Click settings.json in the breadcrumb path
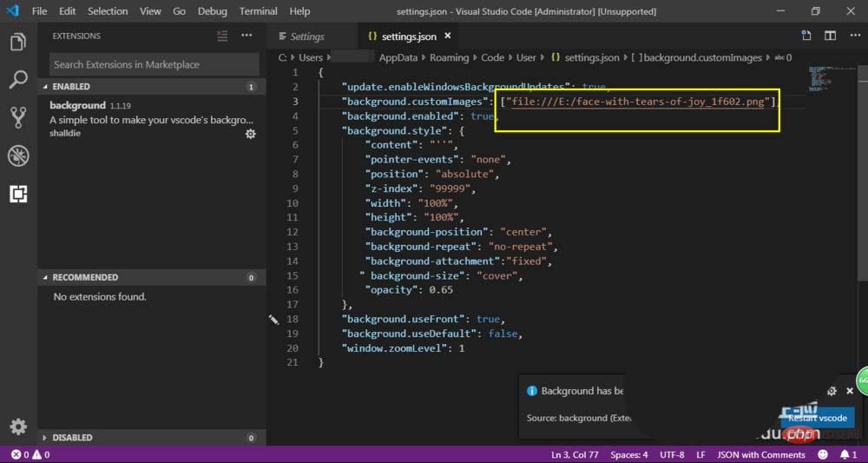This screenshot has width=868, height=463. 594,57
